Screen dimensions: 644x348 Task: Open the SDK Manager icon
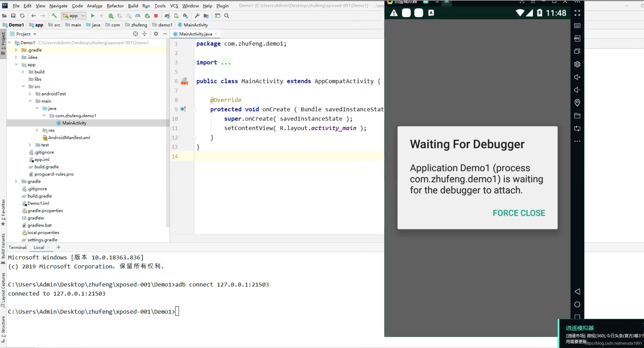[186, 16]
